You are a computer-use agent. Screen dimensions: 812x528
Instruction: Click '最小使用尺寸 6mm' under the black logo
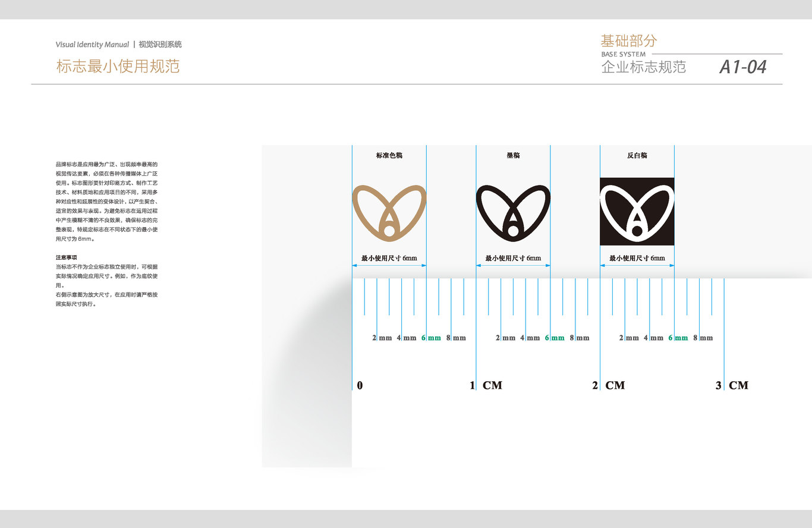pyautogui.click(x=513, y=258)
